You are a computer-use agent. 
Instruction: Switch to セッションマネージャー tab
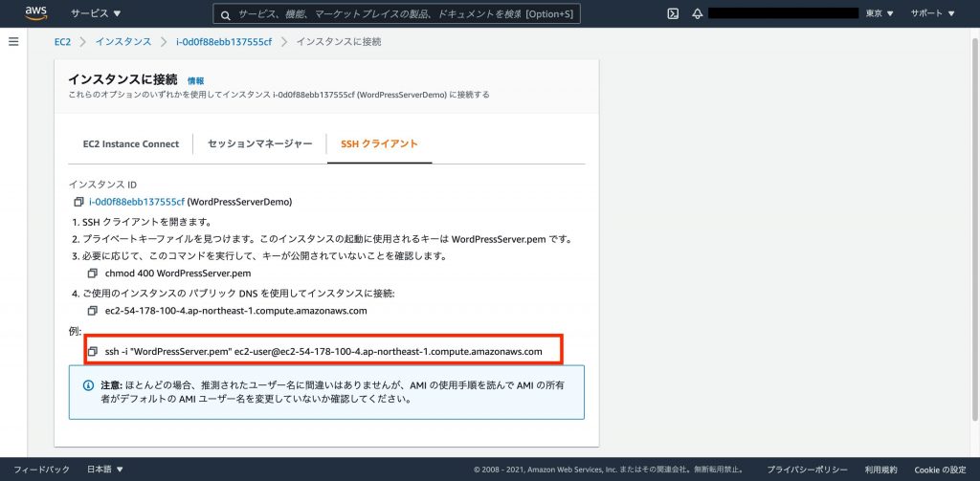click(260, 143)
